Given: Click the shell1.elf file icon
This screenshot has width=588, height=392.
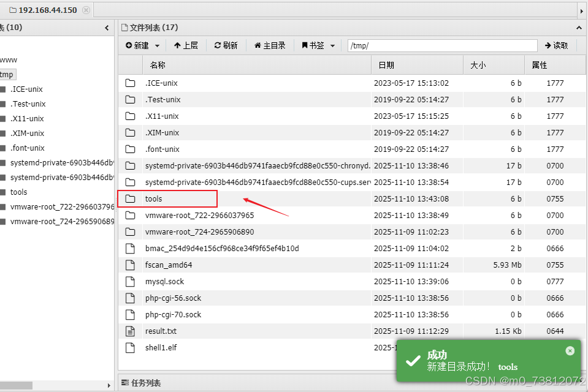Looking at the screenshot, I should coord(130,347).
